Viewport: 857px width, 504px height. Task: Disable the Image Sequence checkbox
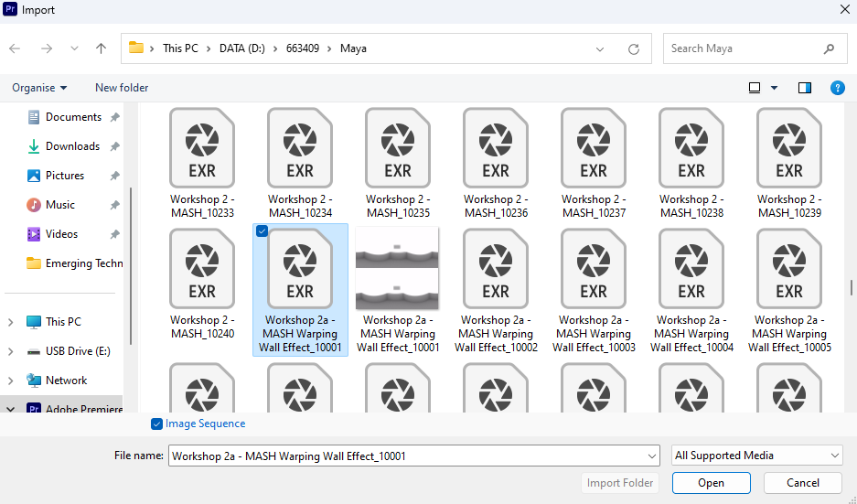tap(158, 424)
